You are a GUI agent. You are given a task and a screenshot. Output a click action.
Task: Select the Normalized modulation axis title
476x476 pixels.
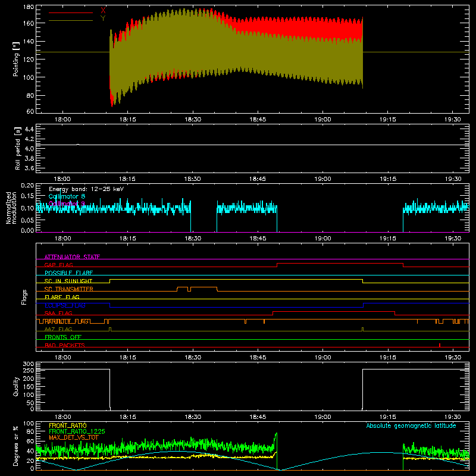click(x=11, y=208)
